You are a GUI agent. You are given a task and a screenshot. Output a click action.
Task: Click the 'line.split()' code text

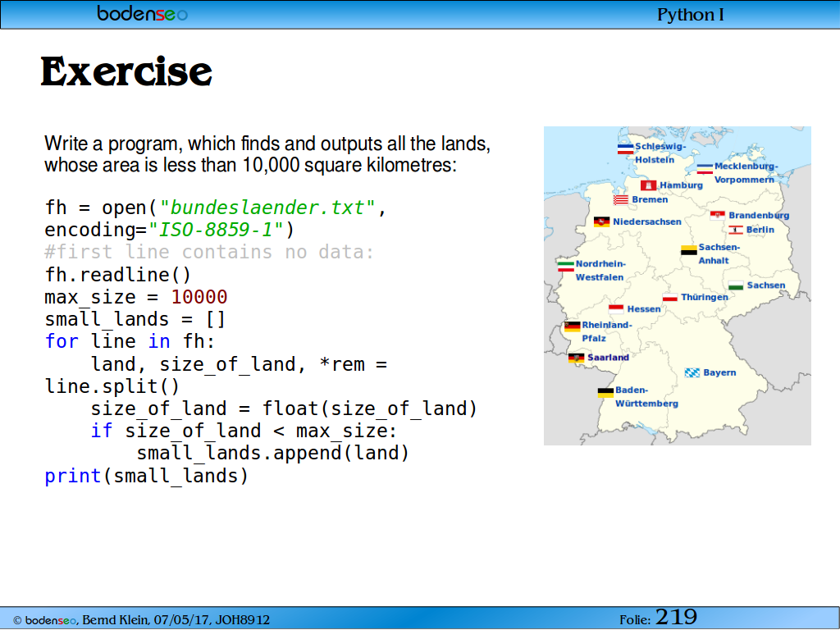tap(112, 386)
